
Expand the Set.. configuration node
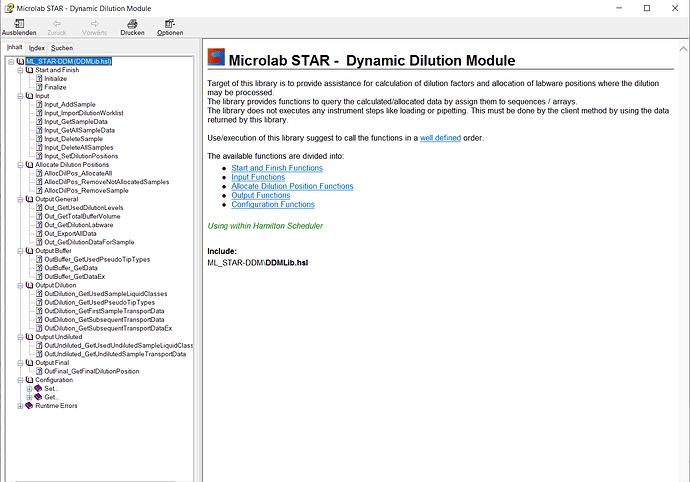pyautogui.click(x=29, y=389)
